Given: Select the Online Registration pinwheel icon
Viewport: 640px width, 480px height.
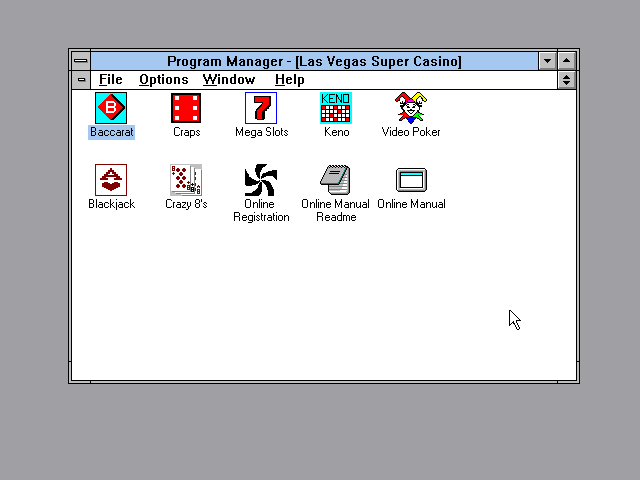Looking at the screenshot, I should pos(261,180).
